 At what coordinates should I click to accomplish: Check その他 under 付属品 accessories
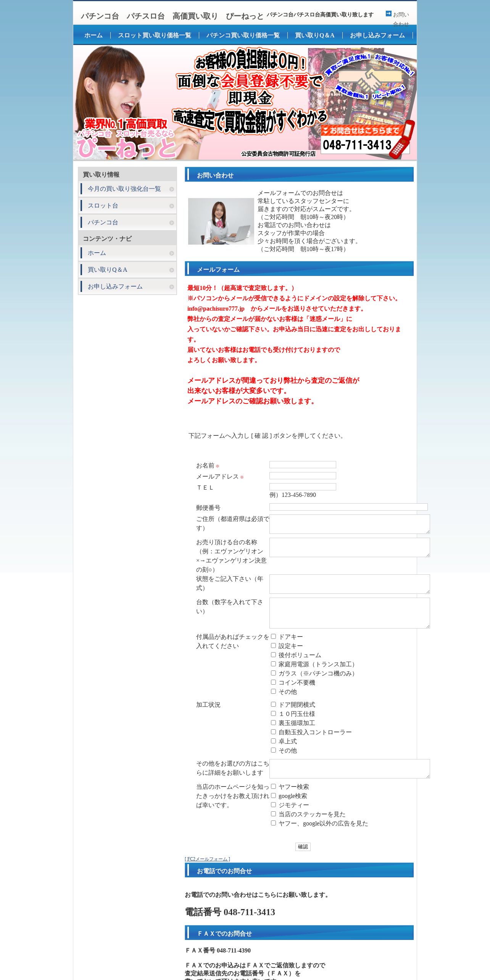[x=273, y=691]
